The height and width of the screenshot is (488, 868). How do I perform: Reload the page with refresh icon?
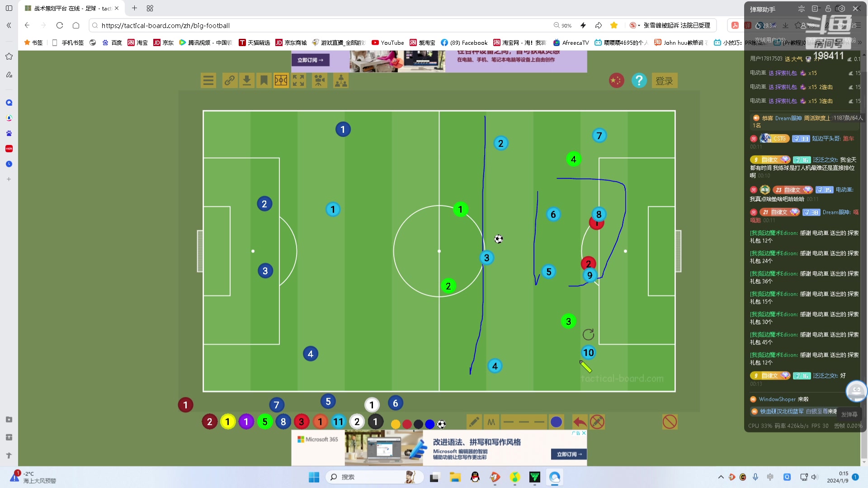59,25
